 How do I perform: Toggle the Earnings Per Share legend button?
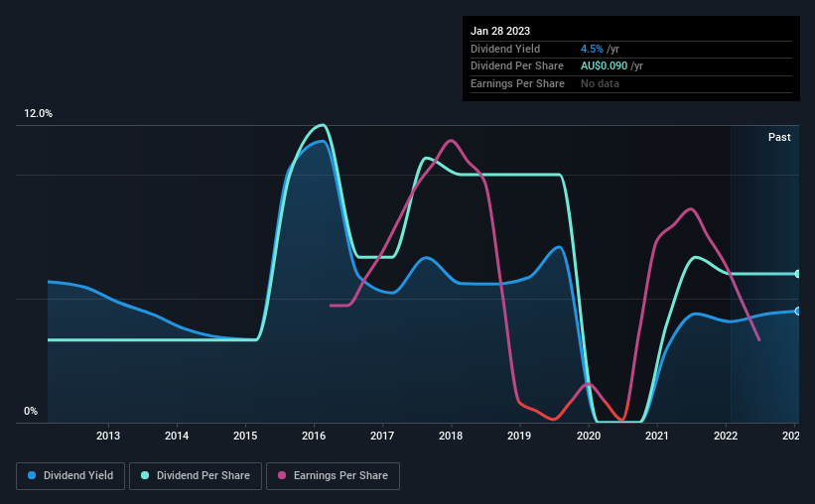pos(333,476)
